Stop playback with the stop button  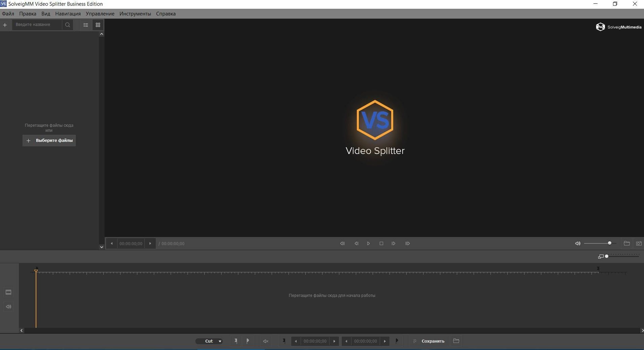tap(381, 243)
